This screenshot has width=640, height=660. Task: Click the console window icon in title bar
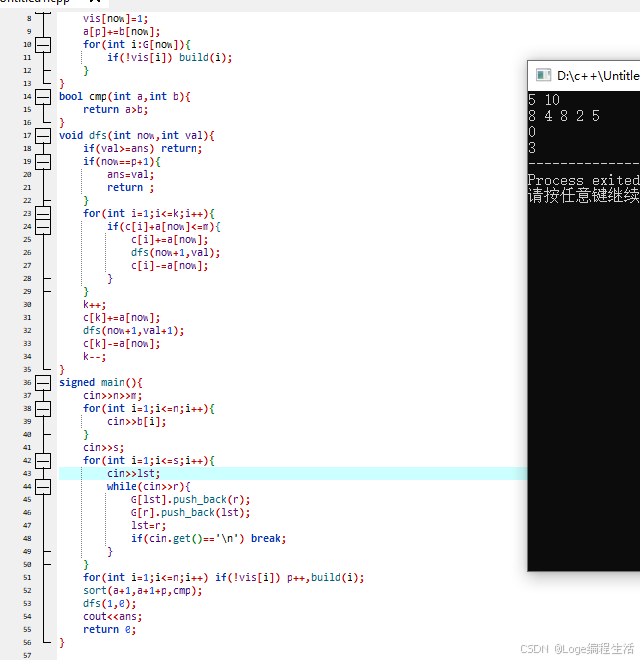pos(543,75)
